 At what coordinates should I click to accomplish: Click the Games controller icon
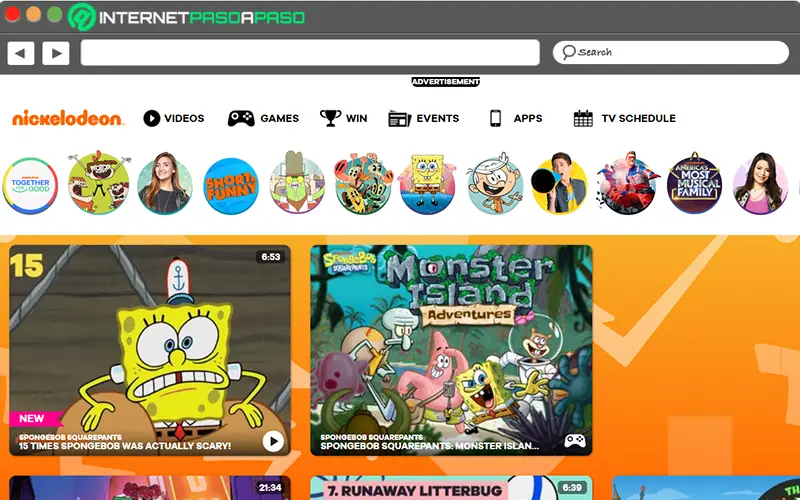[241, 118]
